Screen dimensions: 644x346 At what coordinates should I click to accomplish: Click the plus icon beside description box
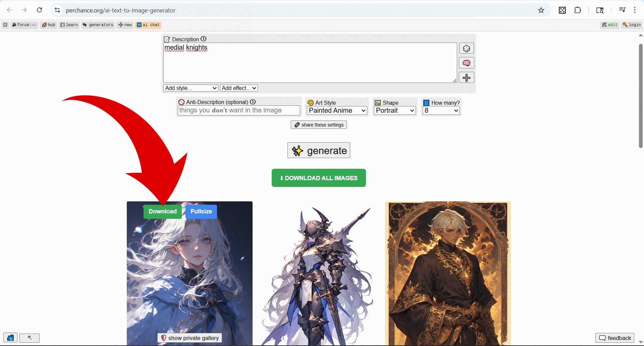(466, 78)
